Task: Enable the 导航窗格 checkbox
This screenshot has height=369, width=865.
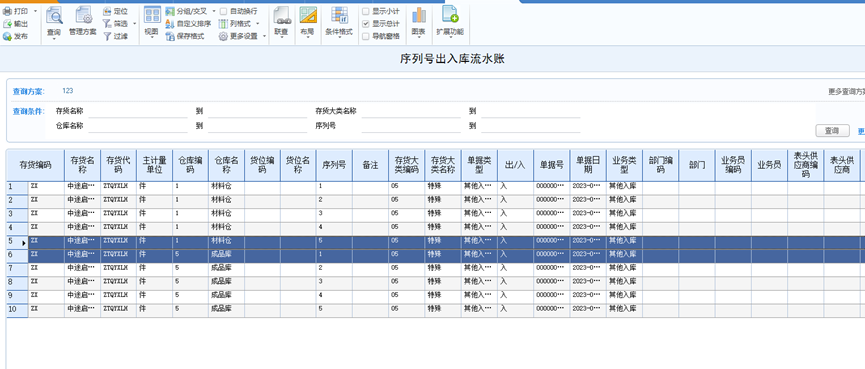Action: [365, 36]
